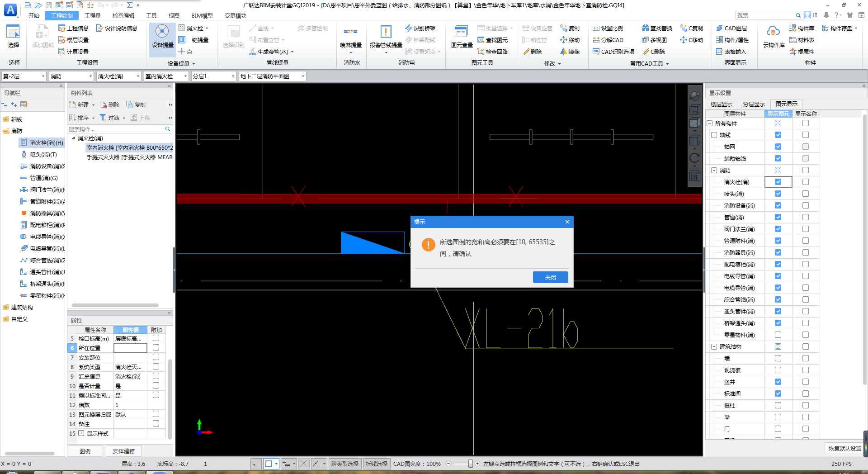The image size is (868, 474).
Task: Click the 搜索构件 search field
Action: 120,129
